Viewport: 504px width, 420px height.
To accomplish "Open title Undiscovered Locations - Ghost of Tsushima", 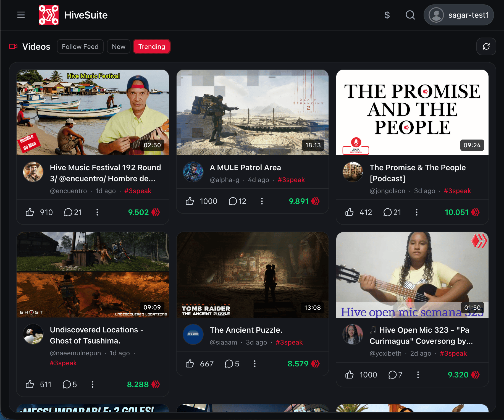I will 97,335.
